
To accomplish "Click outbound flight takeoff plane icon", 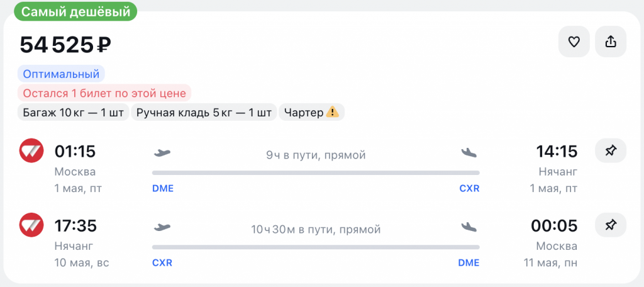I will coord(162,152).
